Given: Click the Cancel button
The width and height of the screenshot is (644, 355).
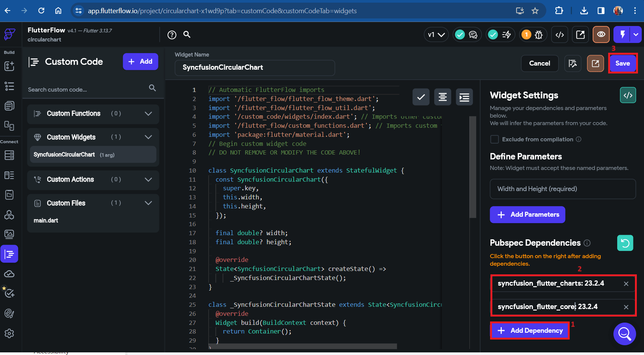Looking at the screenshot, I should coord(539,63).
